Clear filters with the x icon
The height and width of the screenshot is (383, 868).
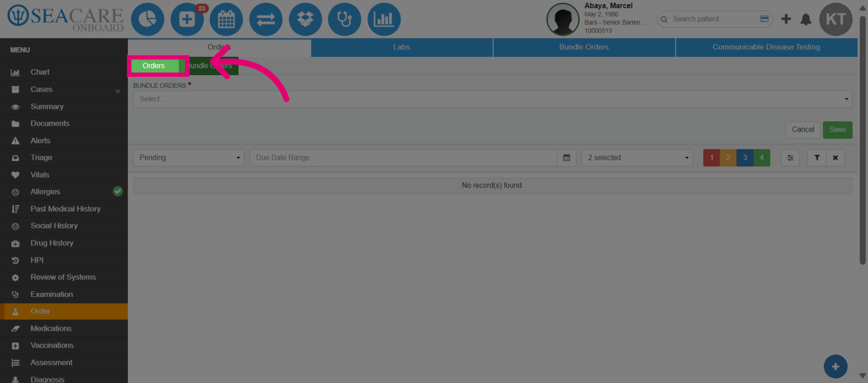pos(835,158)
